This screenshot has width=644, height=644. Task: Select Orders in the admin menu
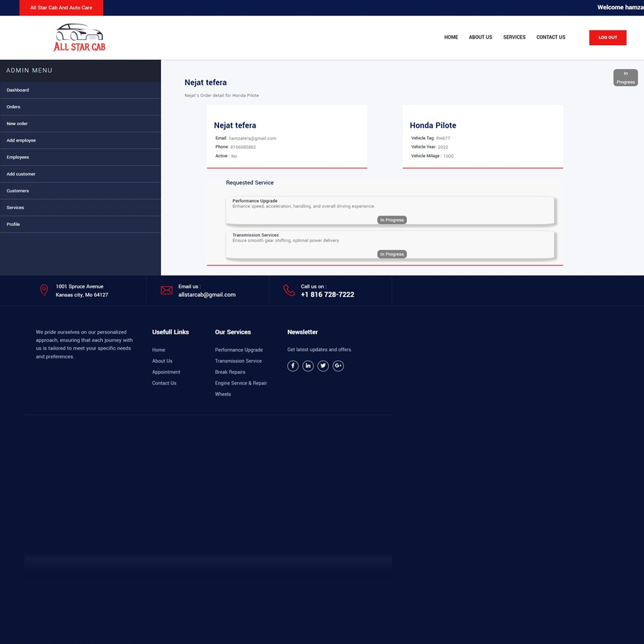click(x=14, y=107)
